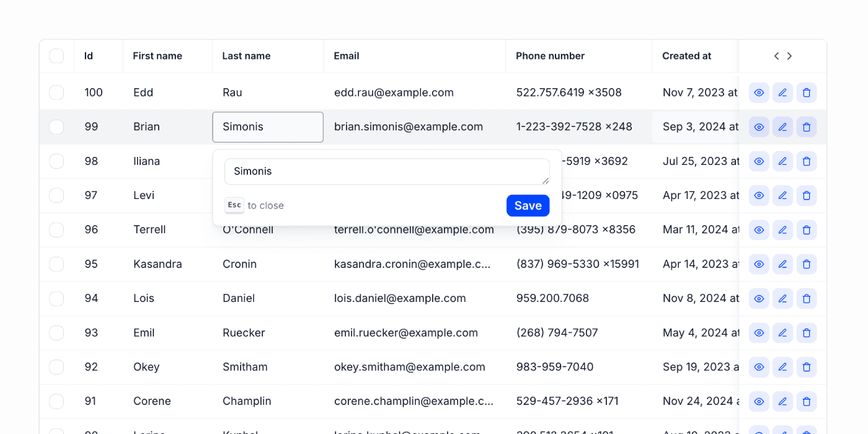Delete the Emil Ruecker row

[x=807, y=333]
